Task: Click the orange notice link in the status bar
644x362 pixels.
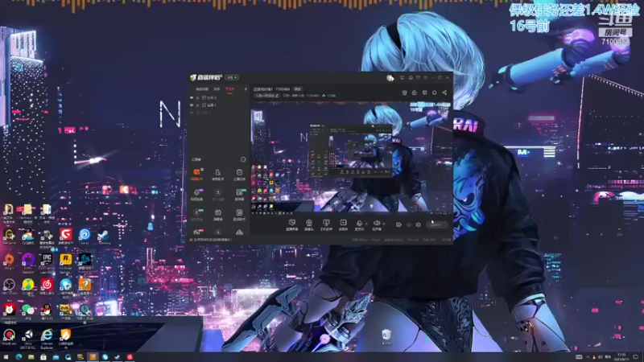Action: coord(213,240)
